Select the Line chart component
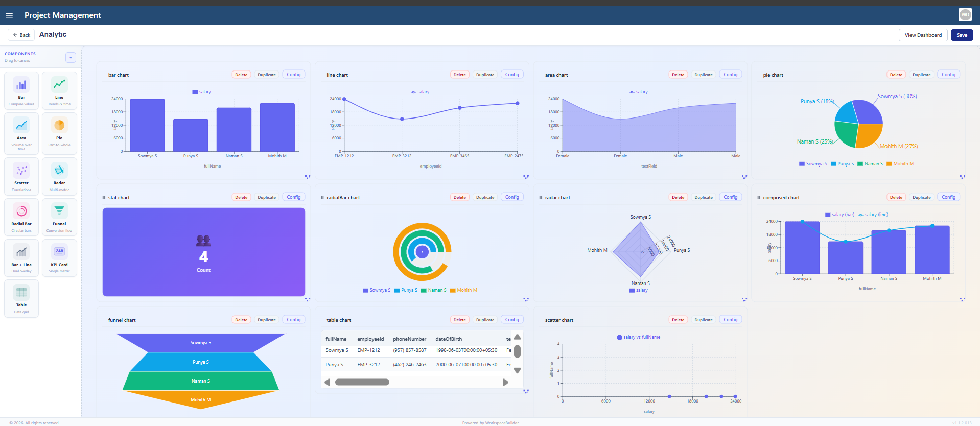This screenshot has width=980, height=426. (x=59, y=90)
